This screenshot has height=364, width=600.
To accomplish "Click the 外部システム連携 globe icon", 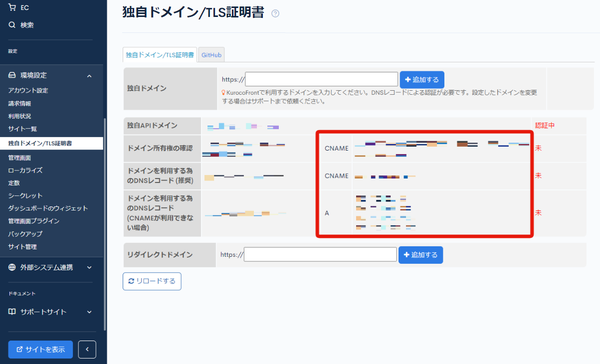I will pos(12,267).
